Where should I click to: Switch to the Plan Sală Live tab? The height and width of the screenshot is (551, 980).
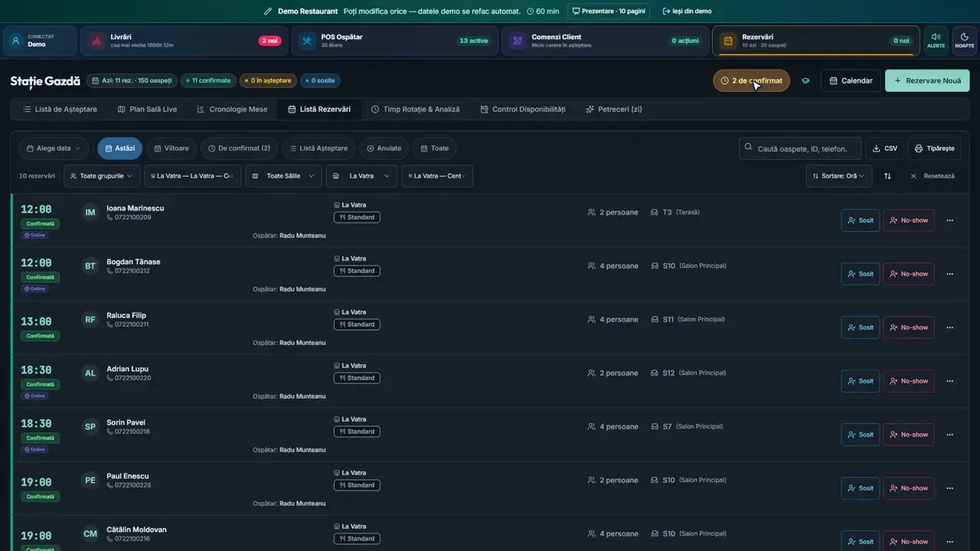pyautogui.click(x=147, y=109)
